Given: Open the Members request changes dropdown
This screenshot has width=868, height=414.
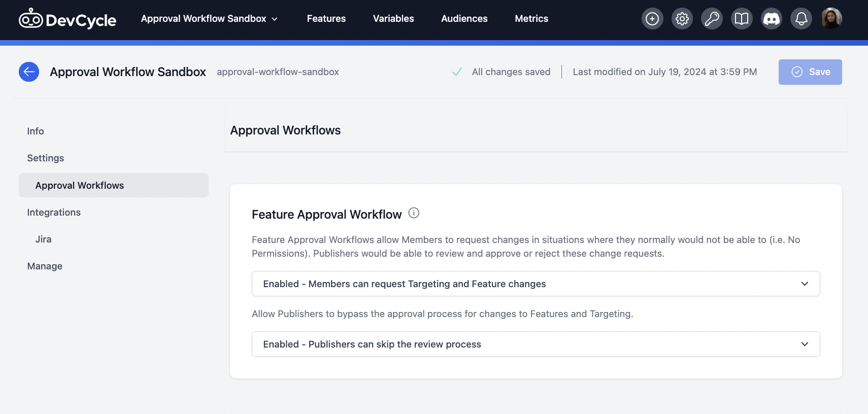Looking at the screenshot, I should pos(536,284).
